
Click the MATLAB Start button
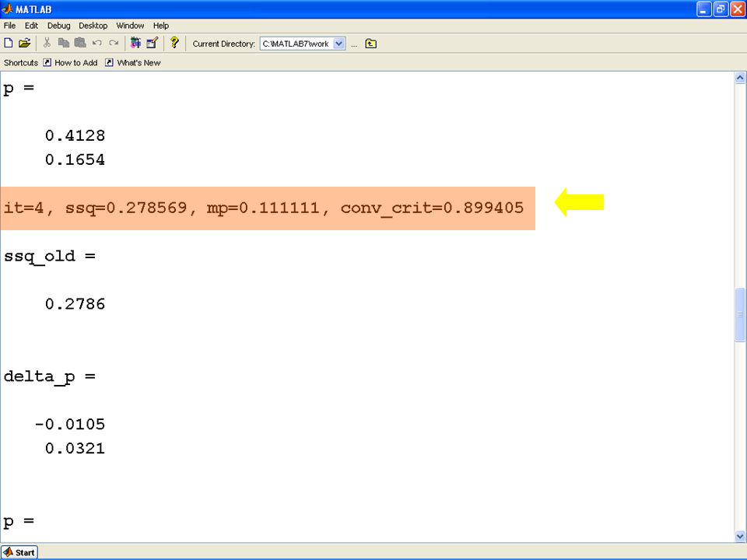click(x=19, y=552)
